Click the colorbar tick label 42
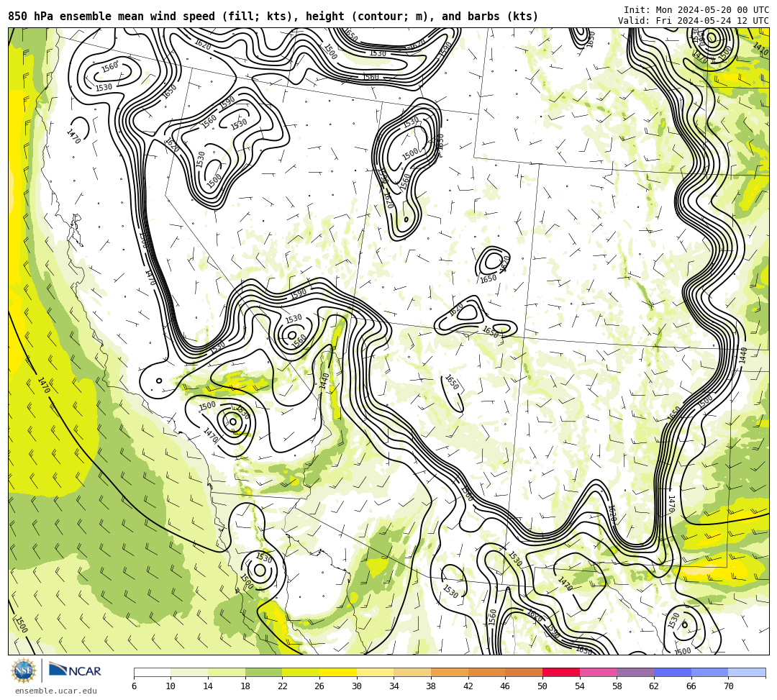The image size is (777, 700). [468, 686]
